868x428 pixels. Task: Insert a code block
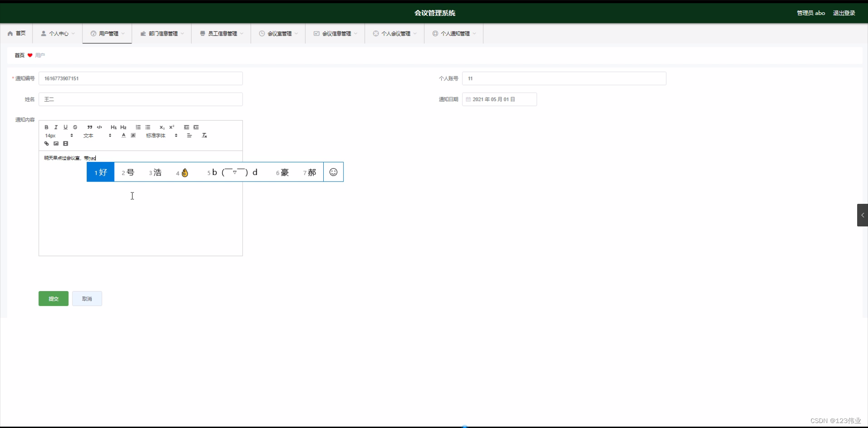tap(99, 127)
